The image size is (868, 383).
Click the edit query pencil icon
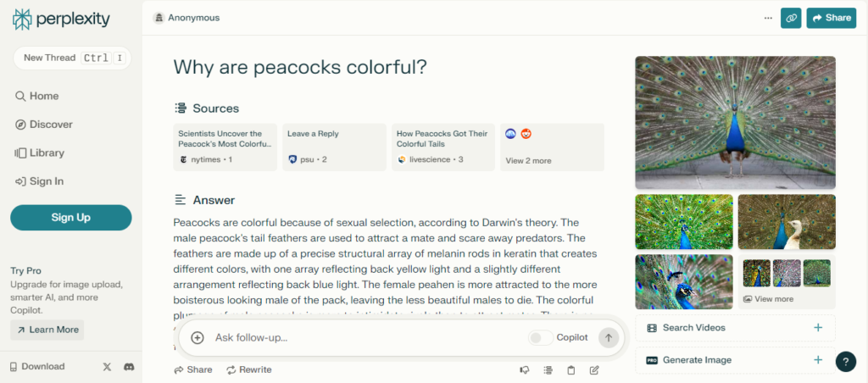tap(594, 369)
